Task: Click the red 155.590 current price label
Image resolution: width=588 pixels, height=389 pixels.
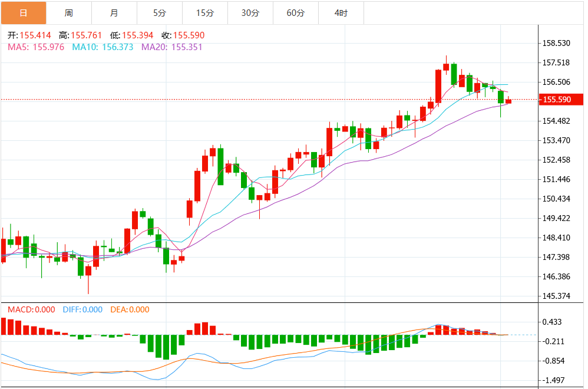Action: click(x=561, y=100)
